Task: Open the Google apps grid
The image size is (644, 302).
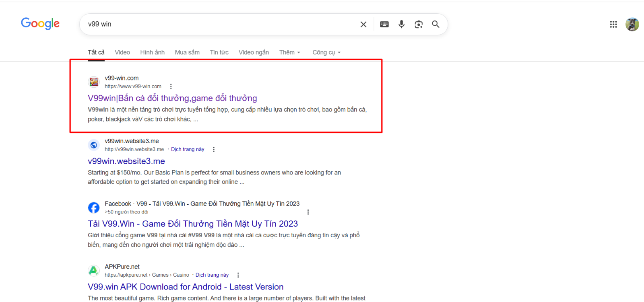Action: pos(613,25)
